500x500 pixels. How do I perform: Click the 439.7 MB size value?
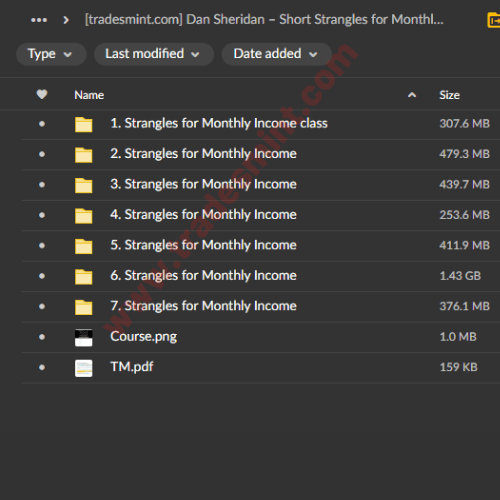click(x=464, y=184)
